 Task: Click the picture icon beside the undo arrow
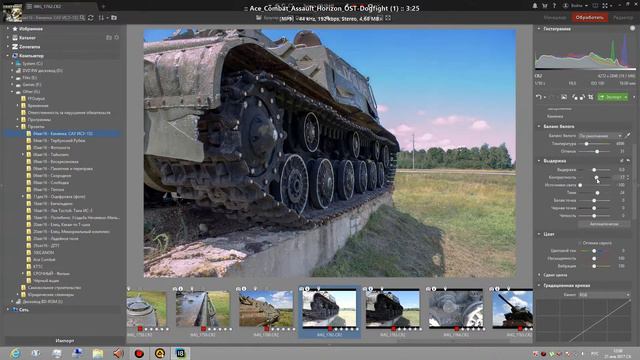click(x=564, y=97)
